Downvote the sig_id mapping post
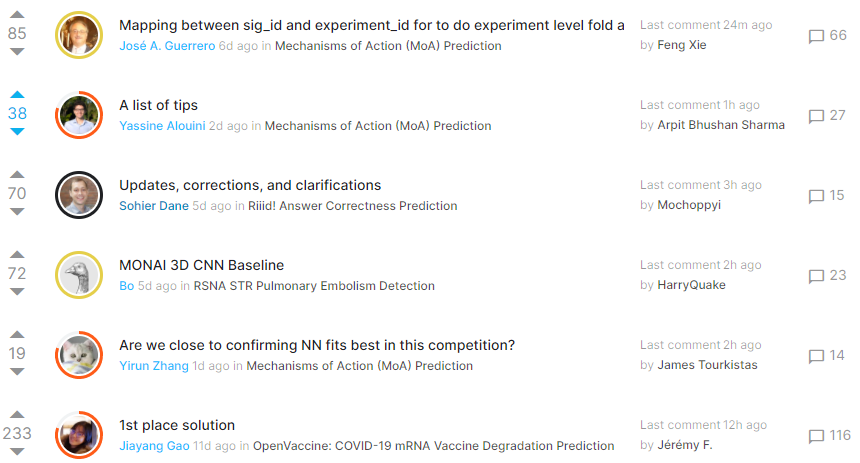 click(x=17, y=51)
